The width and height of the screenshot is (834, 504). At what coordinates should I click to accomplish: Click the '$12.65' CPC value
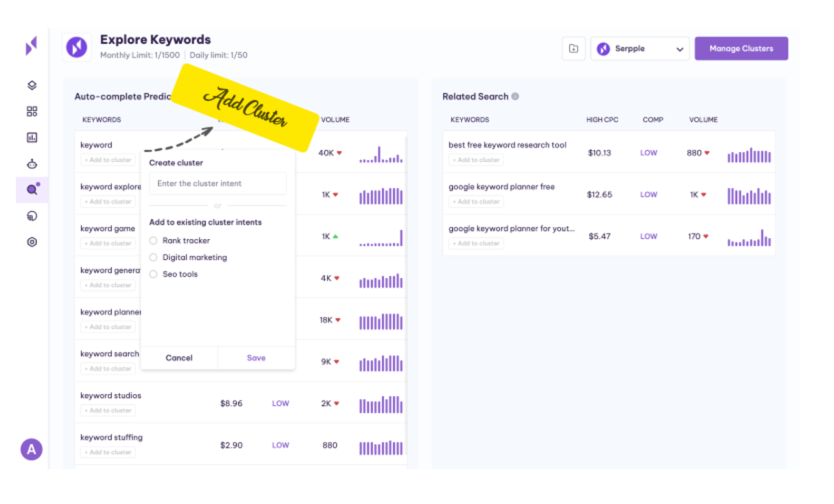click(599, 195)
